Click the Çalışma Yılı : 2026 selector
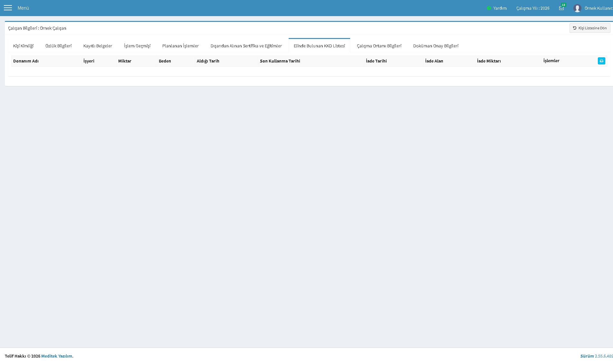Screen dimensions: 613x364 click(x=533, y=8)
